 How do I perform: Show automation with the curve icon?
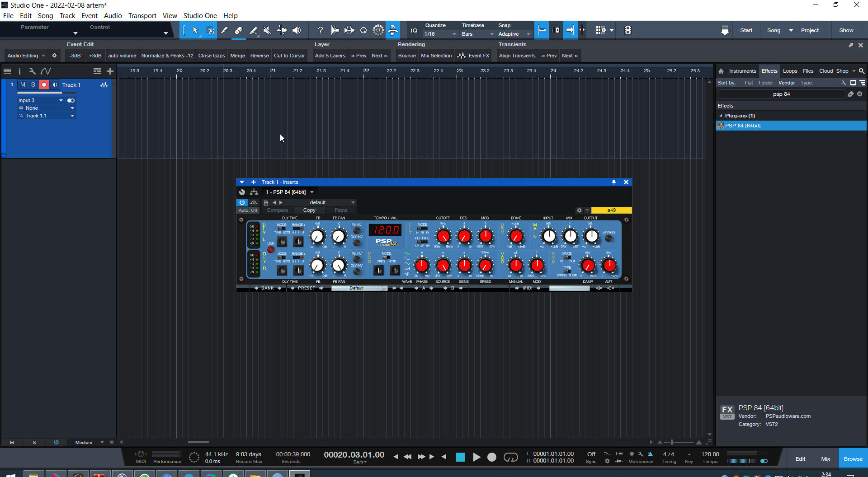[46, 71]
